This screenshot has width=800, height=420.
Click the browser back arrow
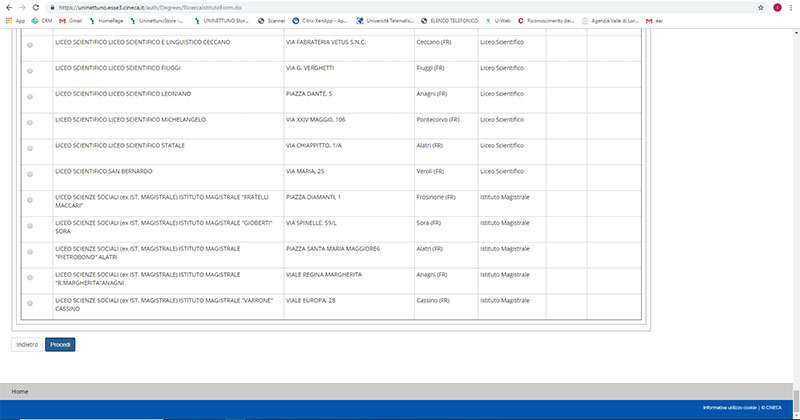pos(7,7)
